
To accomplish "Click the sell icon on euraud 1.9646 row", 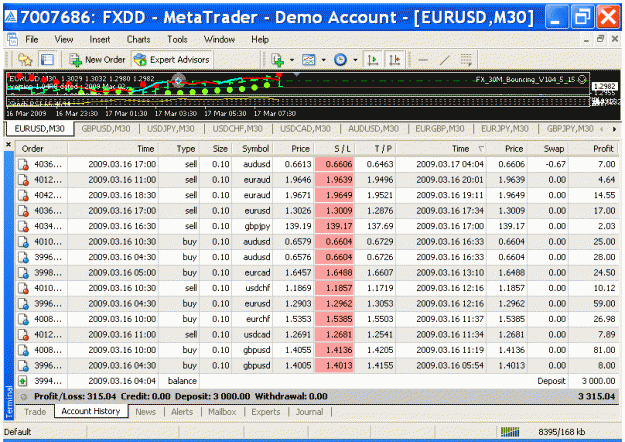I will pos(24,180).
